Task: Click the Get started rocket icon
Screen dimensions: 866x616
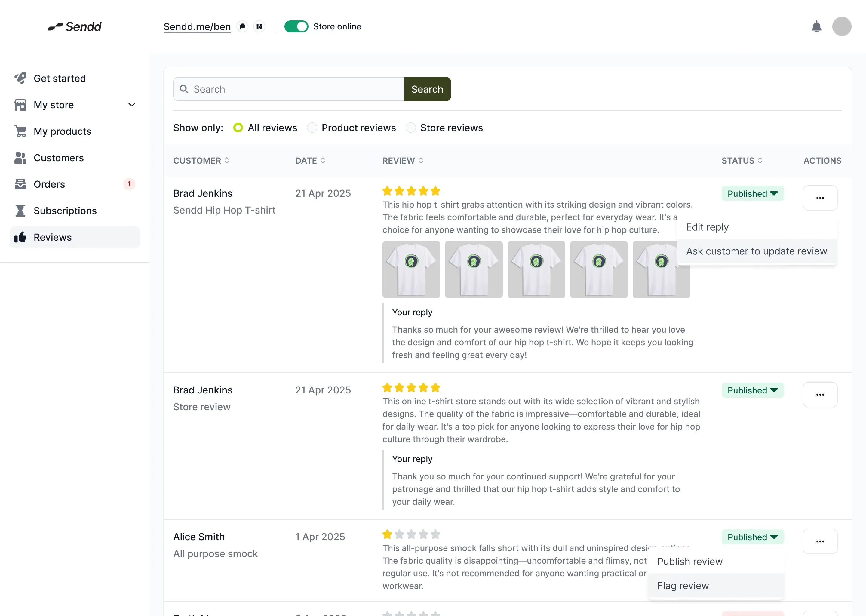Action: (20, 78)
